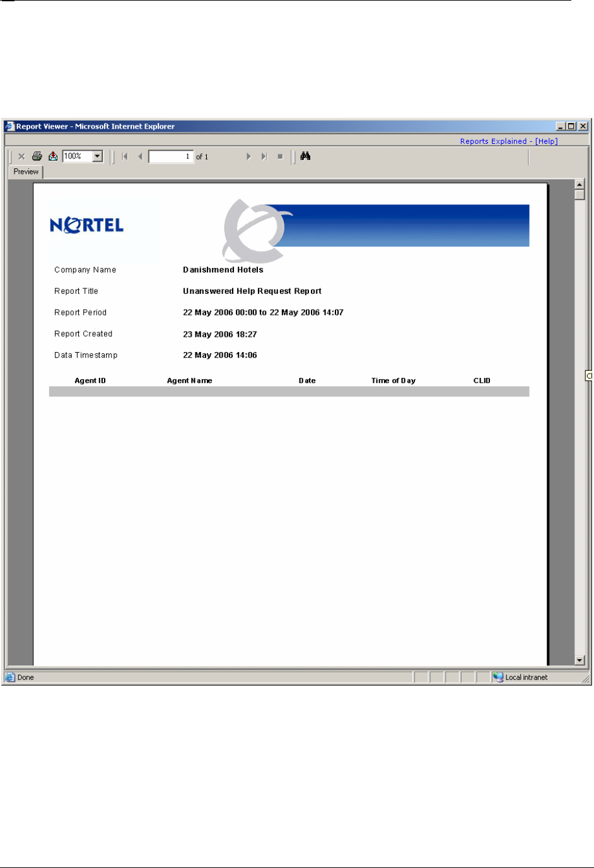Image resolution: width=594 pixels, height=868 pixels.
Task: Click the Data Timestamp label
Action: pyautogui.click(x=86, y=355)
